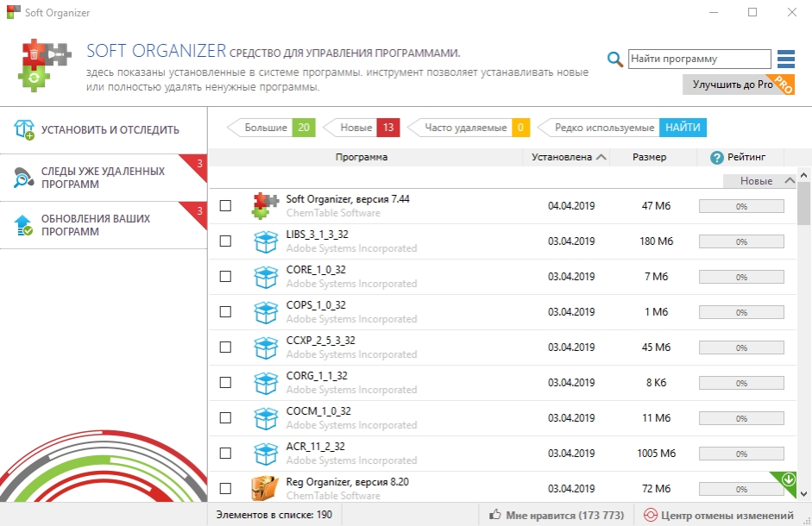Viewport: 812px width, 526px height.
Task: Click the rating help question mark icon
Action: click(717, 158)
